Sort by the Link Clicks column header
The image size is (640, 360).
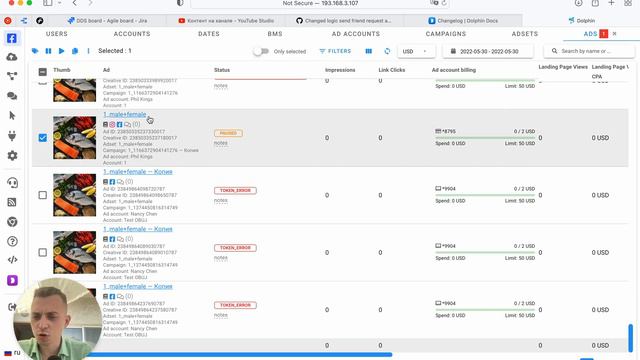tap(391, 70)
